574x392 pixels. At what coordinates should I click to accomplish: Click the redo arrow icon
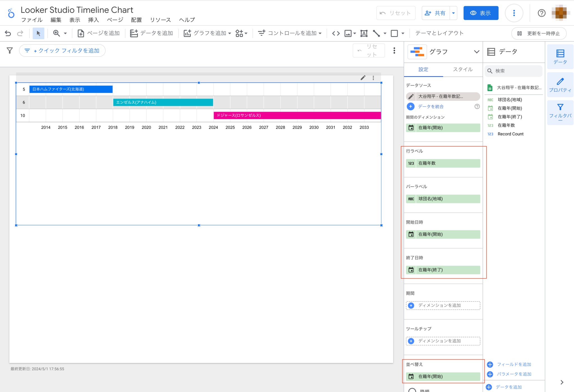(20, 33)
